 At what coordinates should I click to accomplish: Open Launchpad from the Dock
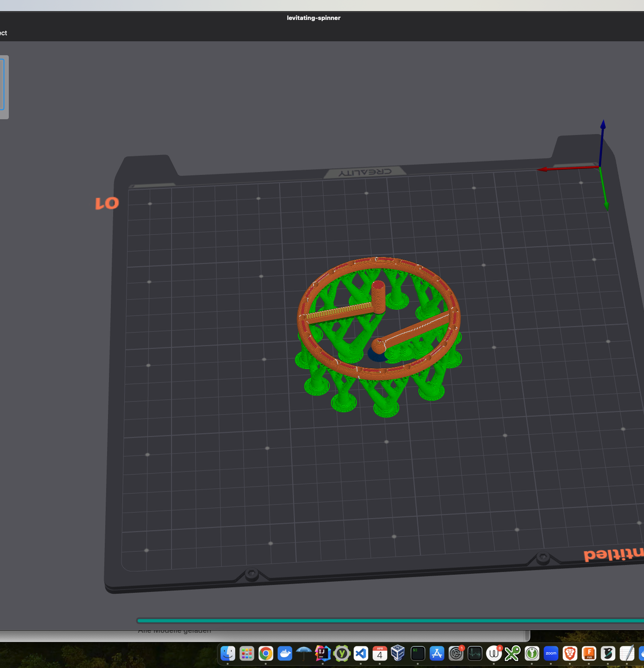coord(247,654)
